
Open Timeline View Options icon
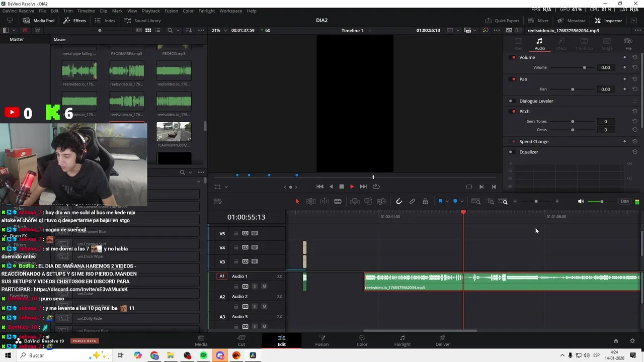218,202
